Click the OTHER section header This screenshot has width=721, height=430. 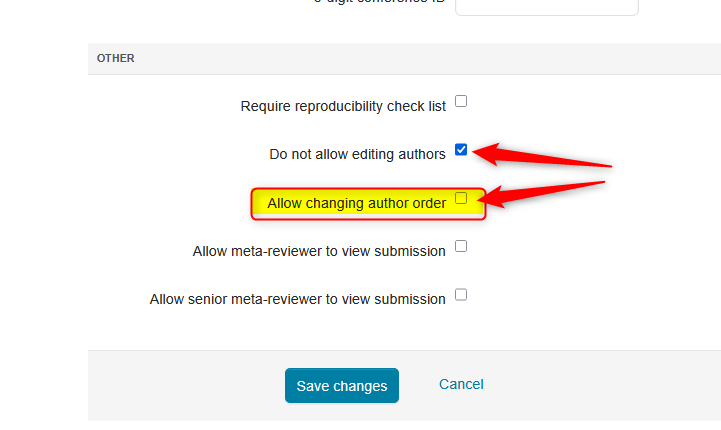[x=116, y=58]
